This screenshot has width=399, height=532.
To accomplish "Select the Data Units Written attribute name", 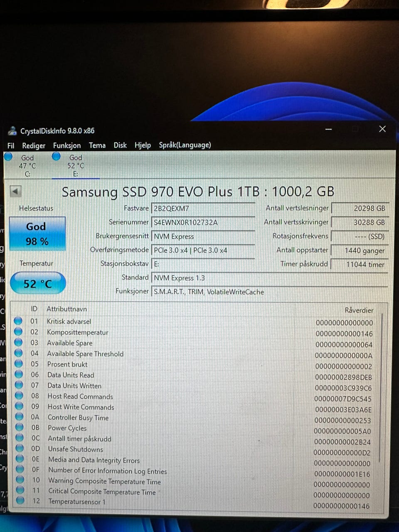I will 74,385.
